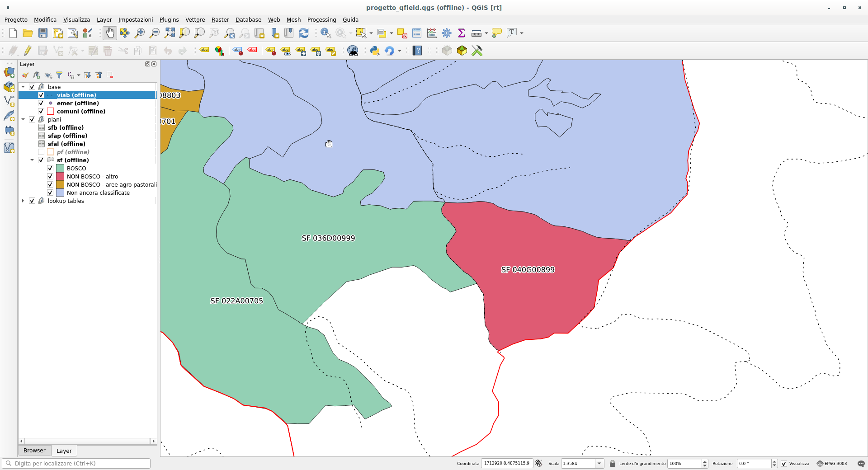This screenshot has height=470, width=868.
Task: Open the select features tool dropdown arrow
Action: (371, 33)
